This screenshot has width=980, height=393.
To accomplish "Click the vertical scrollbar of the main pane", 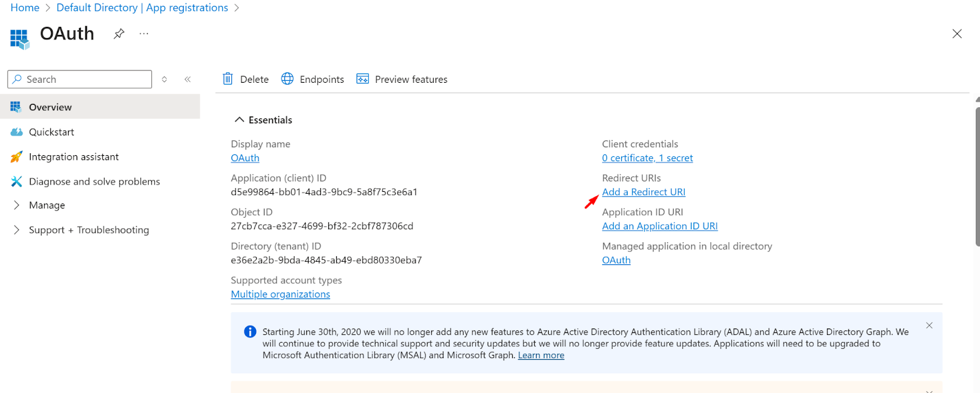I will [978, 177].
